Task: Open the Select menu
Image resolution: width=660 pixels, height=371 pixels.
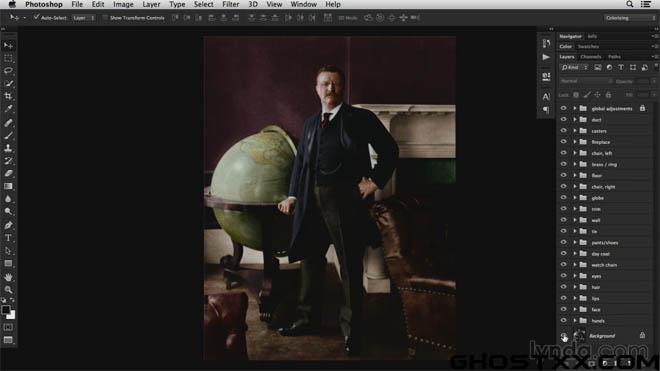Action: pyautogui.click(x=203, y=4)
